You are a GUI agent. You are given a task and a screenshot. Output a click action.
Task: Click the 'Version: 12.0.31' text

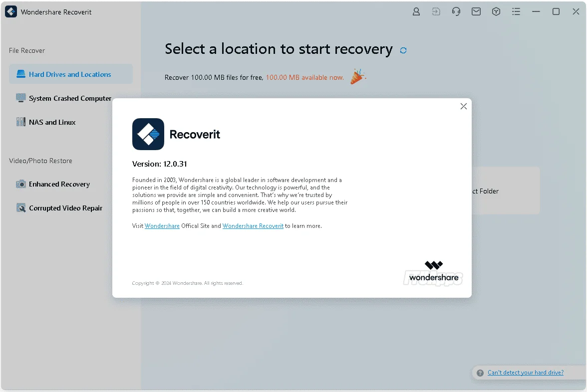[160, 164]
